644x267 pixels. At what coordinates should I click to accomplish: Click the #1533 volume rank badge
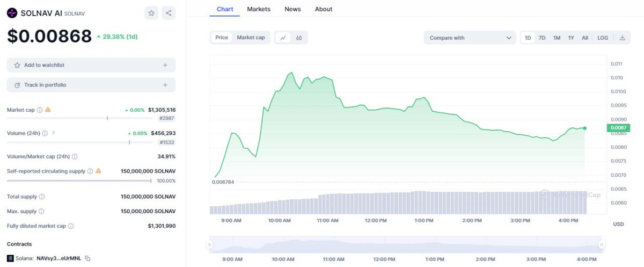pos(166,142)
